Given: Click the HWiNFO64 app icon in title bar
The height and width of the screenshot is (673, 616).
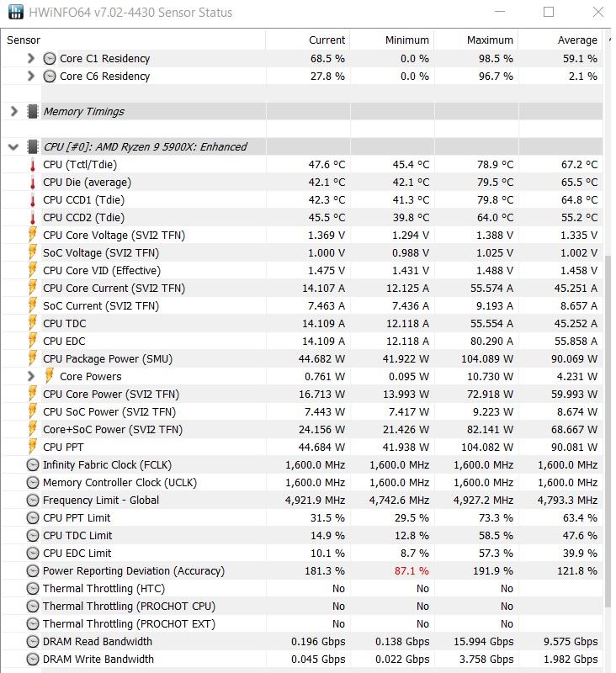Looking at the screenshot, I should [16, 12].
